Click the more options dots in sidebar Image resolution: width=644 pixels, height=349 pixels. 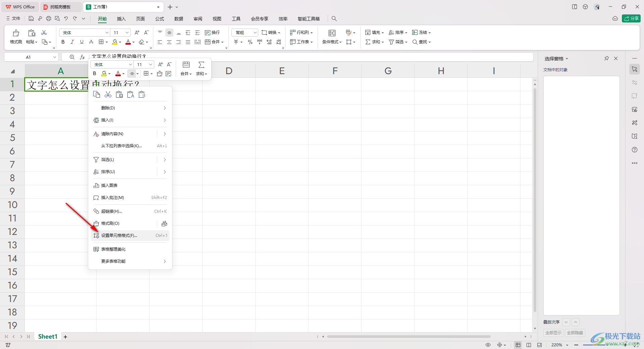635,163
